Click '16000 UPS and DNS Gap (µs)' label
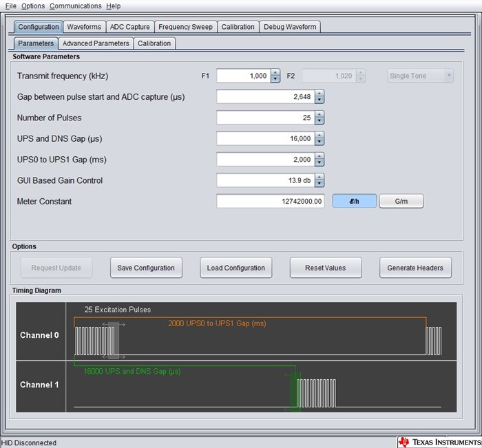This screenshot has width=482, height=448. [x=132, y=371]
